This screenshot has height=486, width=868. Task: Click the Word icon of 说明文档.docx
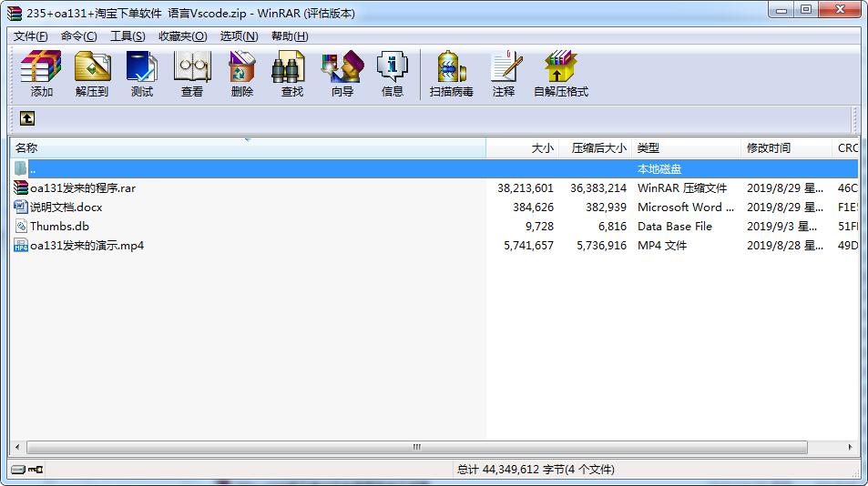(20, 207)
